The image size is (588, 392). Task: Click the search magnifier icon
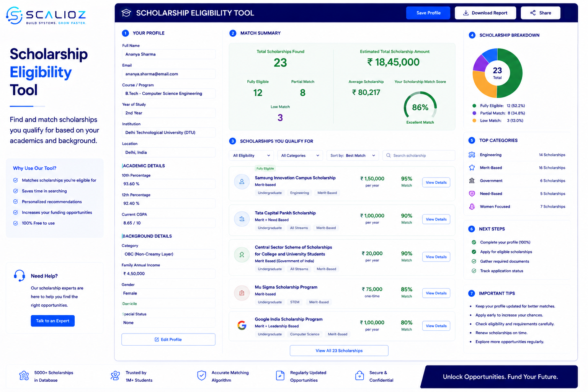389,155
